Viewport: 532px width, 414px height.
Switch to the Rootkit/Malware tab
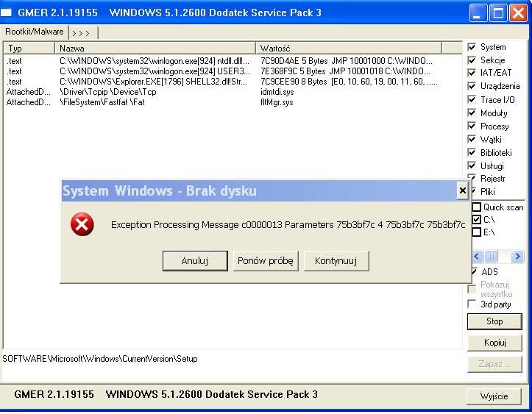point(35,32)
